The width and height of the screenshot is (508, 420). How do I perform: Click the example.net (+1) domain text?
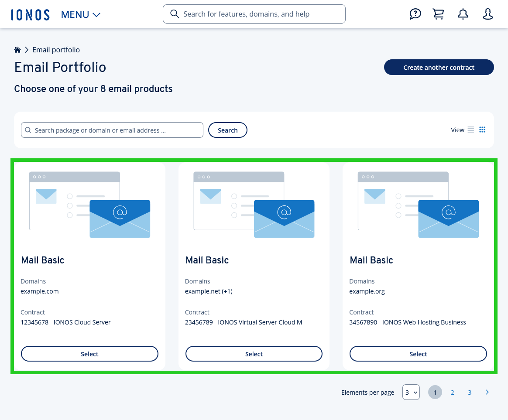tap(209, 291)
